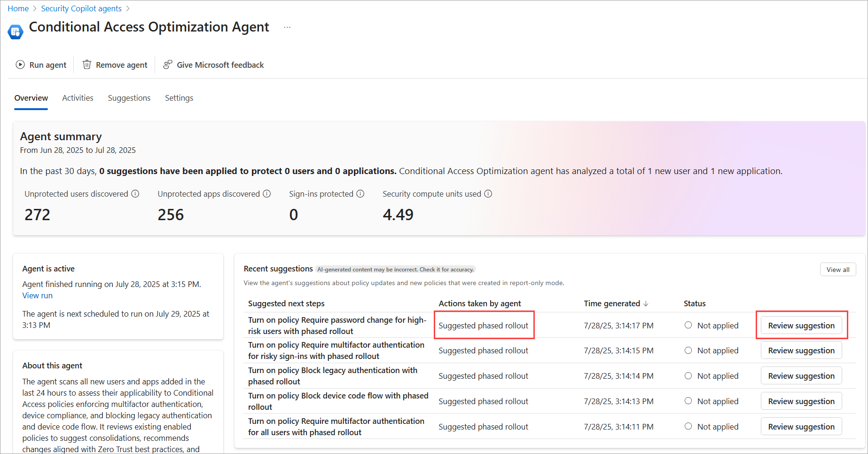Click the About this agent heading

52,366
